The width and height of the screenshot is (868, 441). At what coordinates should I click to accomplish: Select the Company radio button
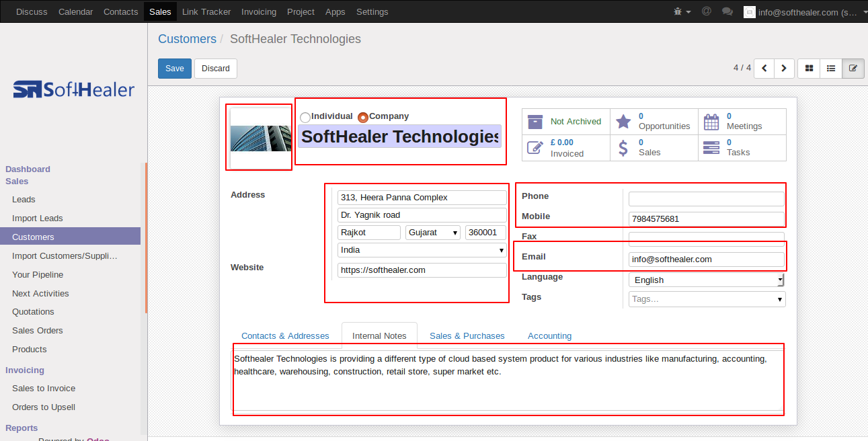point(363,117)
